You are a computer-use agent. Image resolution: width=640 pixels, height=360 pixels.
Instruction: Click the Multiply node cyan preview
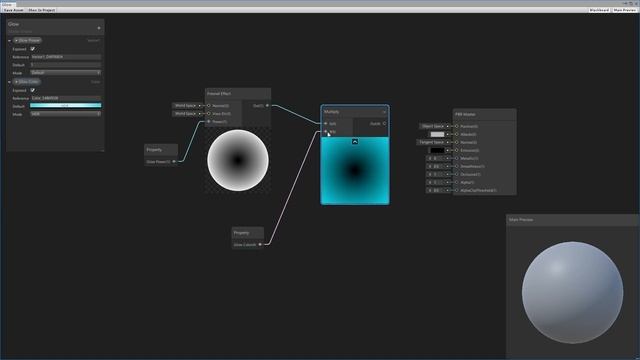coord(355,171)
